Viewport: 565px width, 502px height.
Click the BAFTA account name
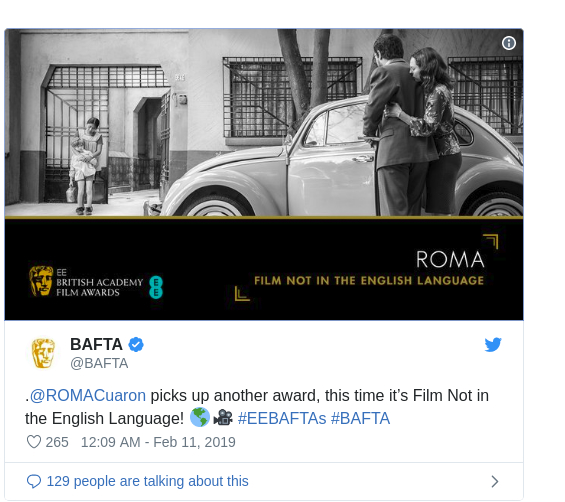pos(96,345)
